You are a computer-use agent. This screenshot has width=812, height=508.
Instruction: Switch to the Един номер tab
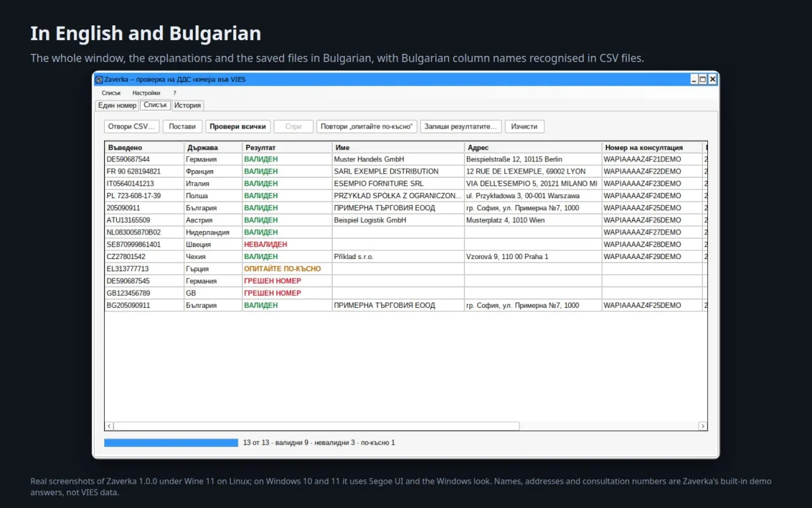tap(117, 105)
